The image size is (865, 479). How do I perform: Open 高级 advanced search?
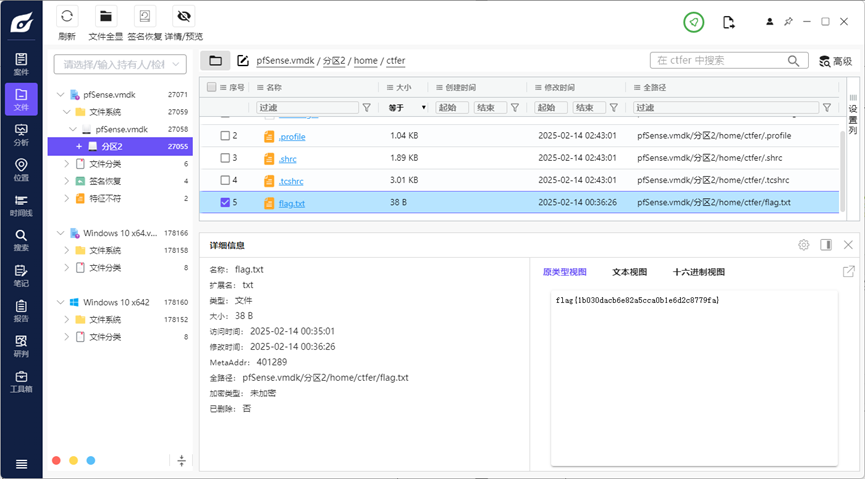click(836, 61)
